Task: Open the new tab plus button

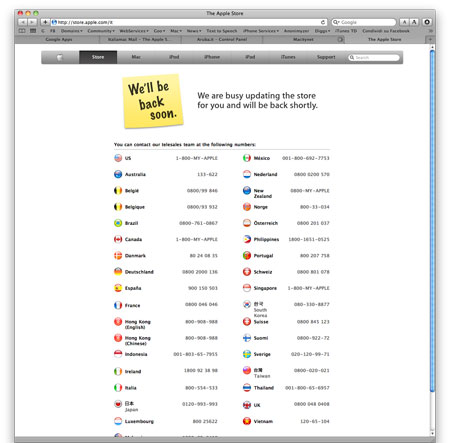Action: pyautogui.click(x=430, y=39)
